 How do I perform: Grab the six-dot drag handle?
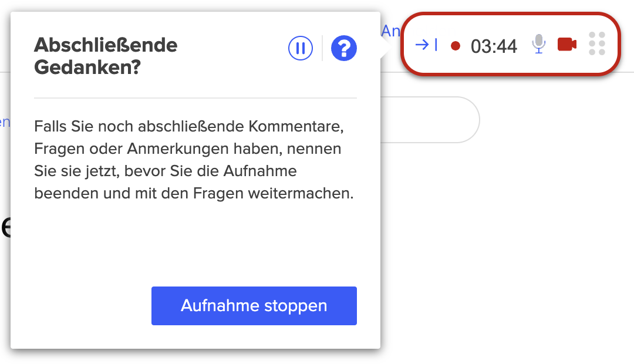pos(597,43)
